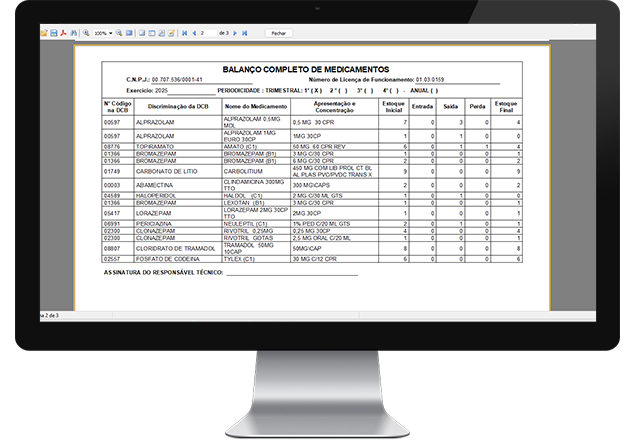
Task: Click the report title BALANÇO COMPLETO DE MEDICAMENTOS
Action: [307, 68]
